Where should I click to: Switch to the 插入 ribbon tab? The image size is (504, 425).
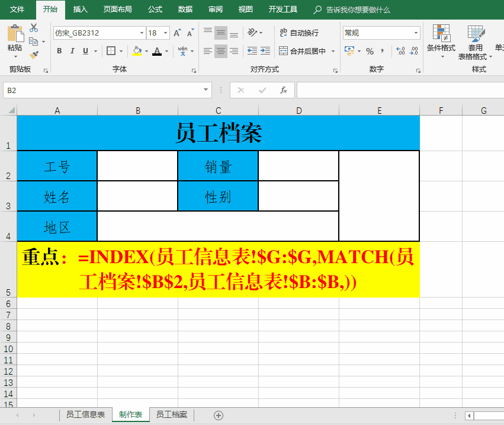(x=80, y=9)
